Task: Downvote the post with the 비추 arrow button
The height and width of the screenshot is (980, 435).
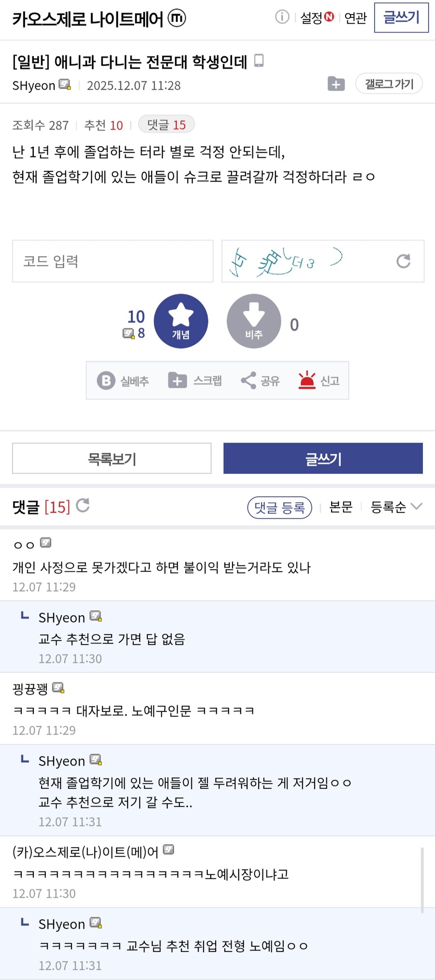Action: tap(254, 321)
